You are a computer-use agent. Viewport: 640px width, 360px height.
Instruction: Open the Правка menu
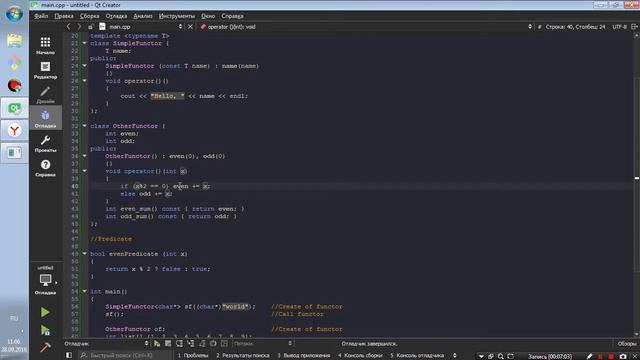pos(64,16)
